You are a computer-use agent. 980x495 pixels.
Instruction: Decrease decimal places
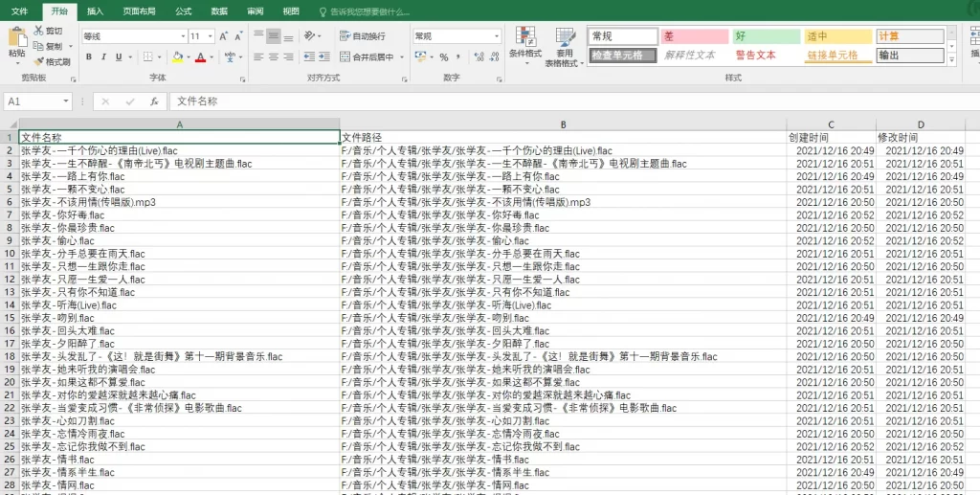pyautogui.click(x=495, y=56)
